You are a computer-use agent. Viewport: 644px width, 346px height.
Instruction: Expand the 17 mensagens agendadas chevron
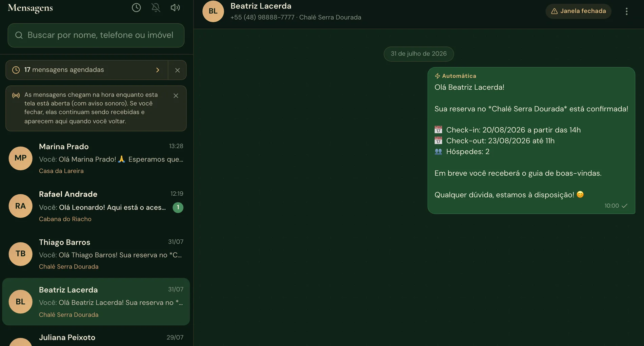tap(158, 70)
